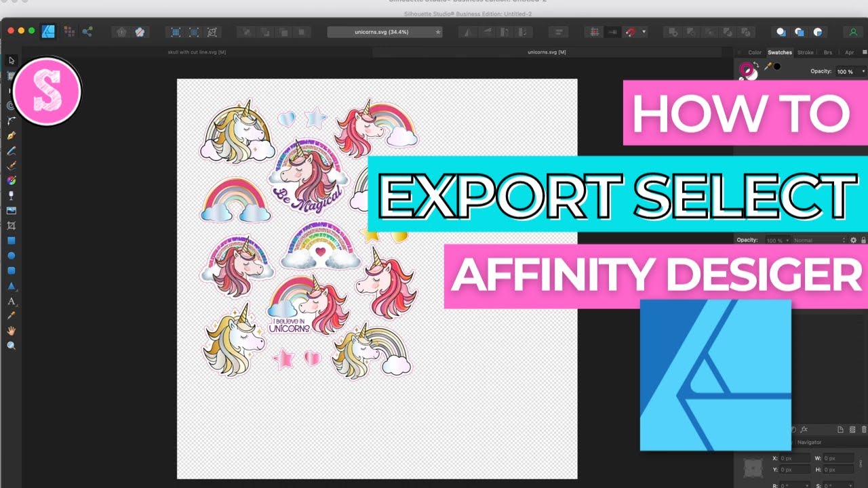The image size is (868, 488).
Task: Open the account profile icon
Action: pos(853,32)
